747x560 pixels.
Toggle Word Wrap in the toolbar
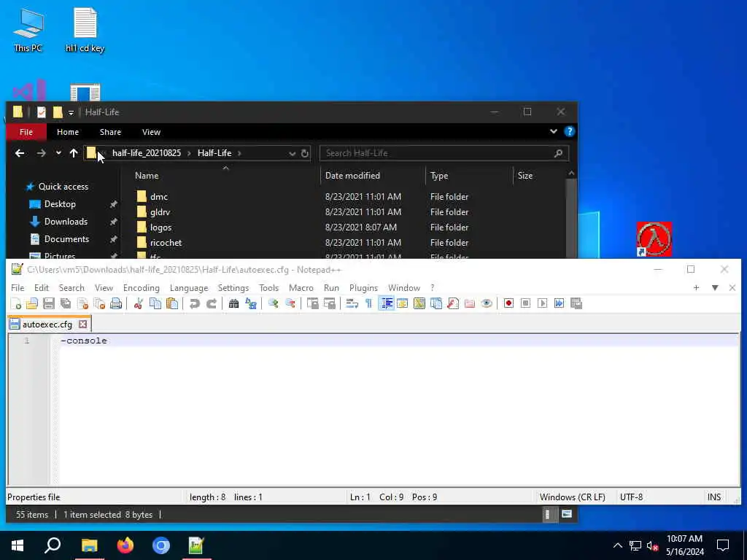[x=352, y=303]
